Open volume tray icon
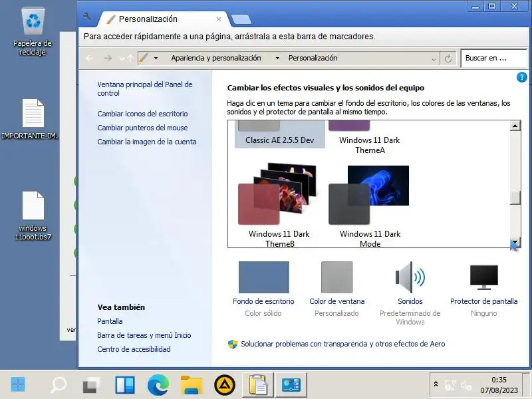The width and height of the screenshot is (532, 399). tap(466, 386)
